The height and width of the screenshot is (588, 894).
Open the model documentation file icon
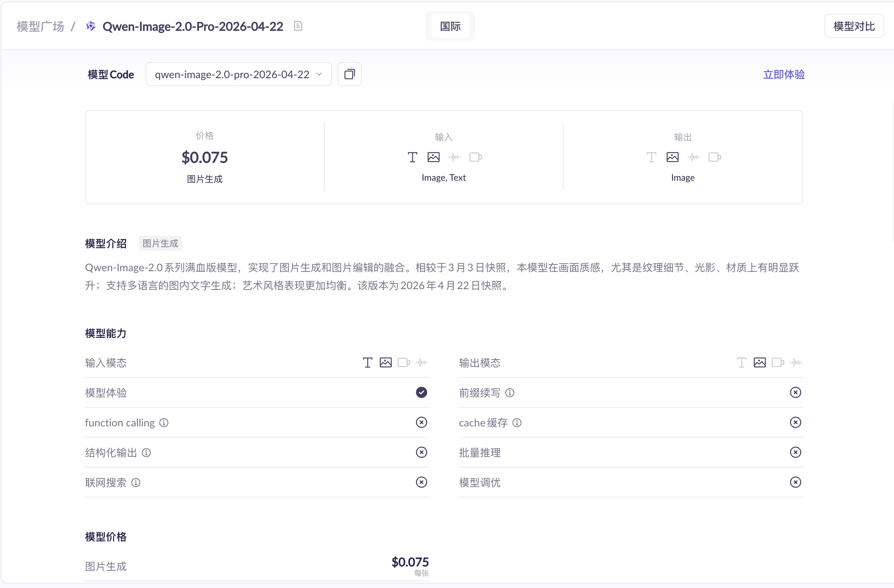298,26
